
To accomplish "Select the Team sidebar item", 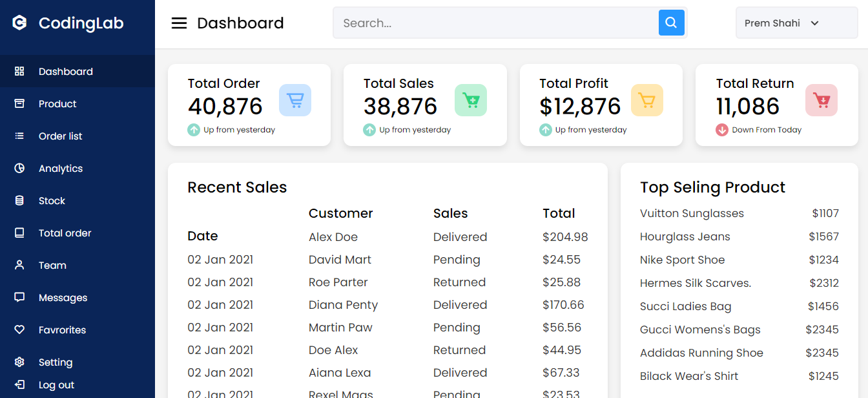I will pyautogui.click(x=52, y=265).
